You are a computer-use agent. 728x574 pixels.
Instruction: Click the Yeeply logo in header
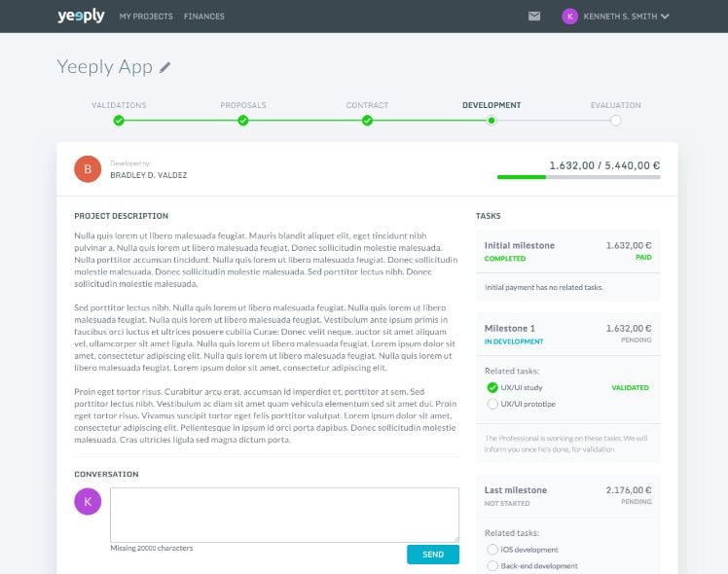(81, 16)
